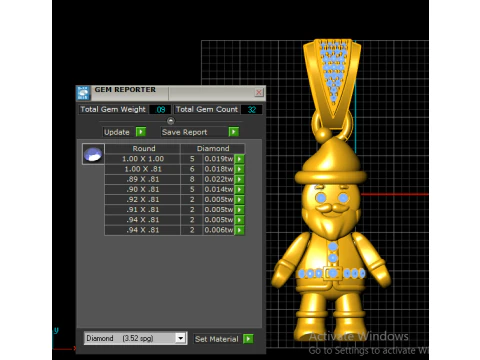The width and height of the screenshot is (480, 360).
Task: Click the left eye gem on the Santa model
Action: [321, 198]
